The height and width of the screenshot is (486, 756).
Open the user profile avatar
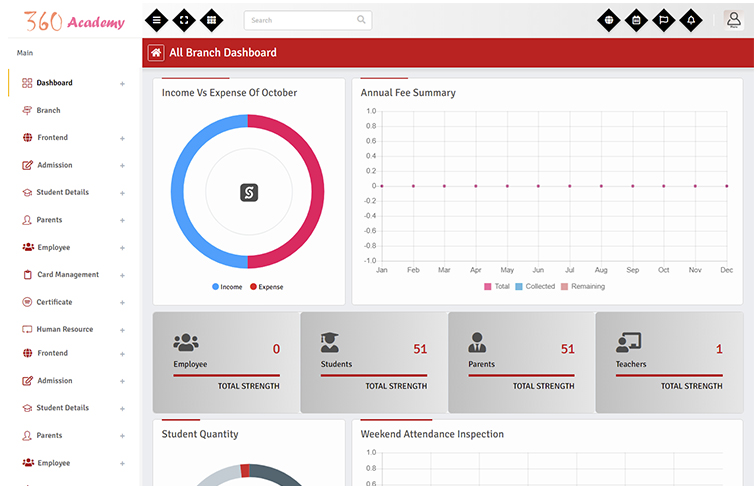point(734,20)
